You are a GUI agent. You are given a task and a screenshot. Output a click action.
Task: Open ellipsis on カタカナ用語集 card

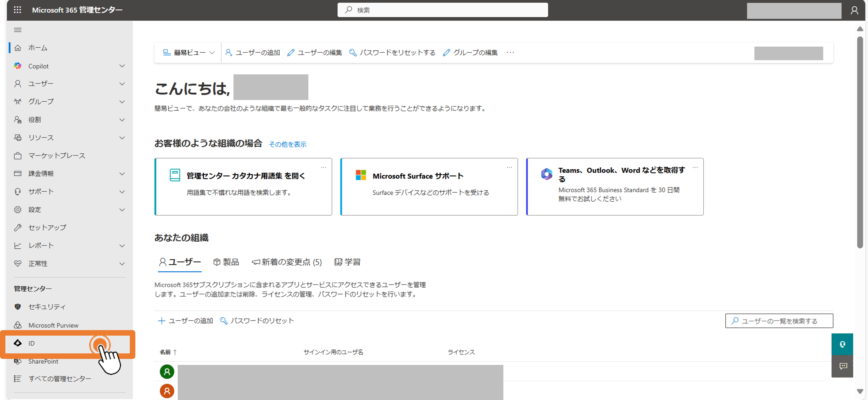point(324,168)
